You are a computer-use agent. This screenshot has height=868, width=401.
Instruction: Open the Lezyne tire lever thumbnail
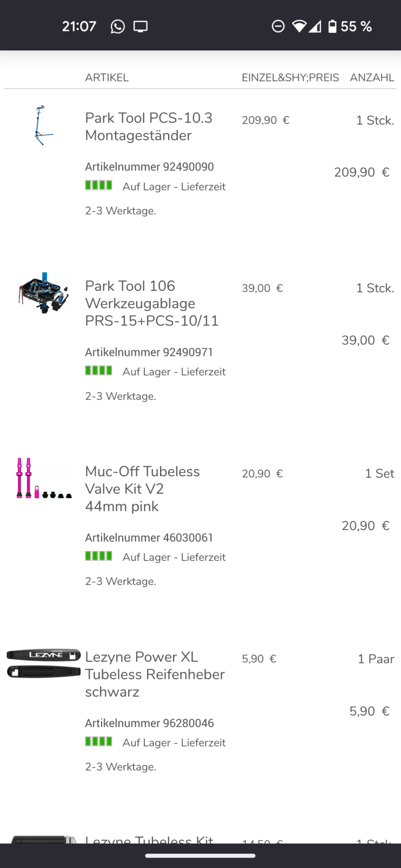pyautogui.click(x=43, y=663)
